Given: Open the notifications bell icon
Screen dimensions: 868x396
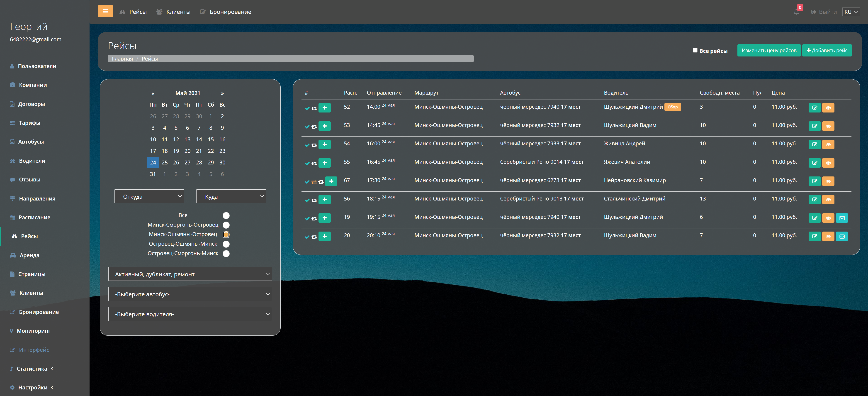Looking at the screenshot, I should 796,12.
